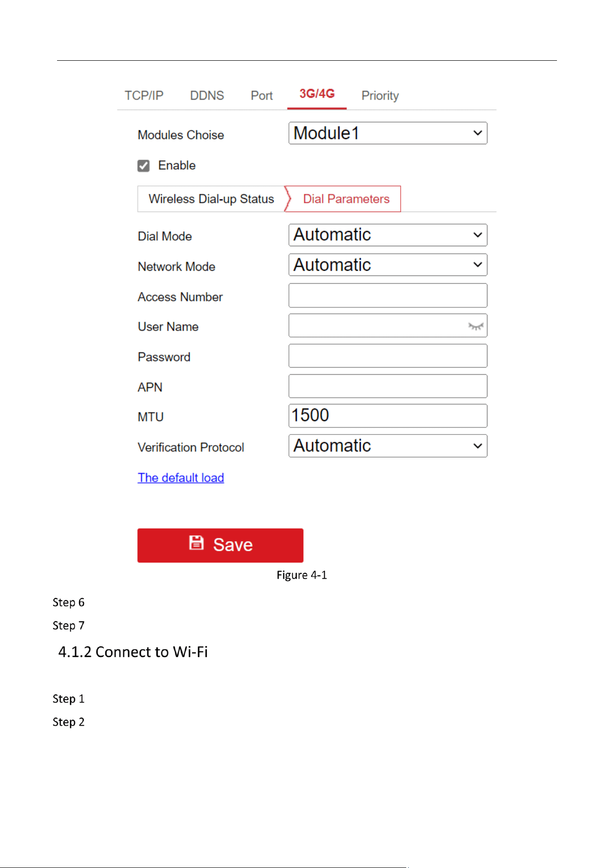Switch to the TCP/IP tab
The height and width of the screenshot is (868, 614).
144,96
